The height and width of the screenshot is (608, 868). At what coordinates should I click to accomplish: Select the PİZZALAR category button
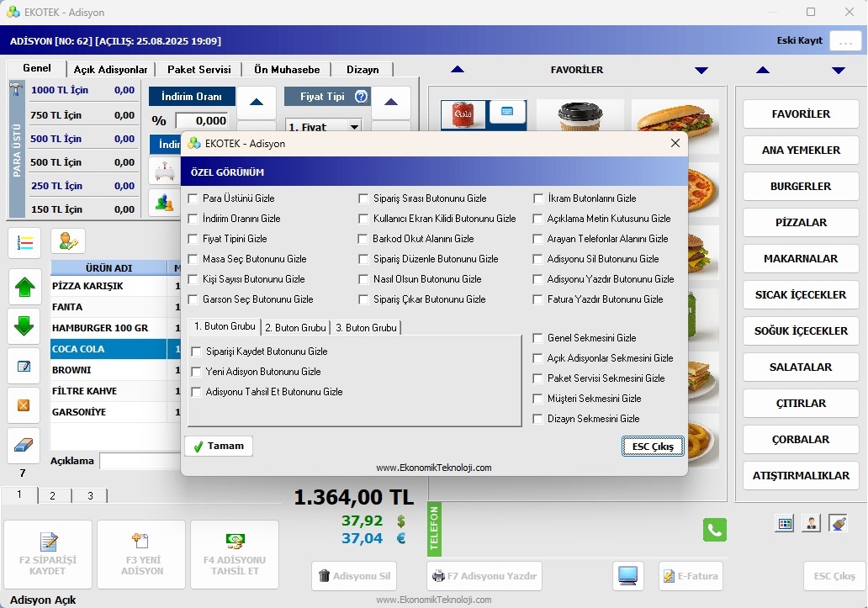pos(801,222)
